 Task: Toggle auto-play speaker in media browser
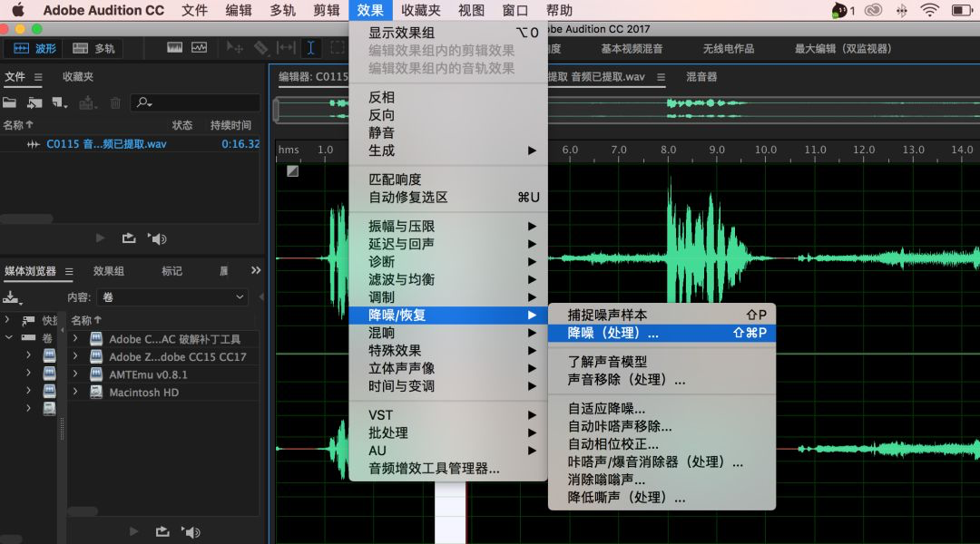[191, 532]
